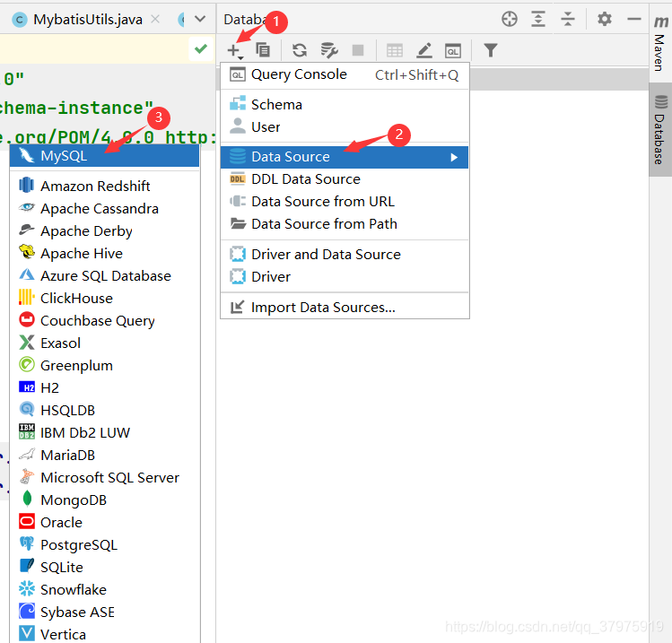Select Data Source from URL

coord(345,202)
